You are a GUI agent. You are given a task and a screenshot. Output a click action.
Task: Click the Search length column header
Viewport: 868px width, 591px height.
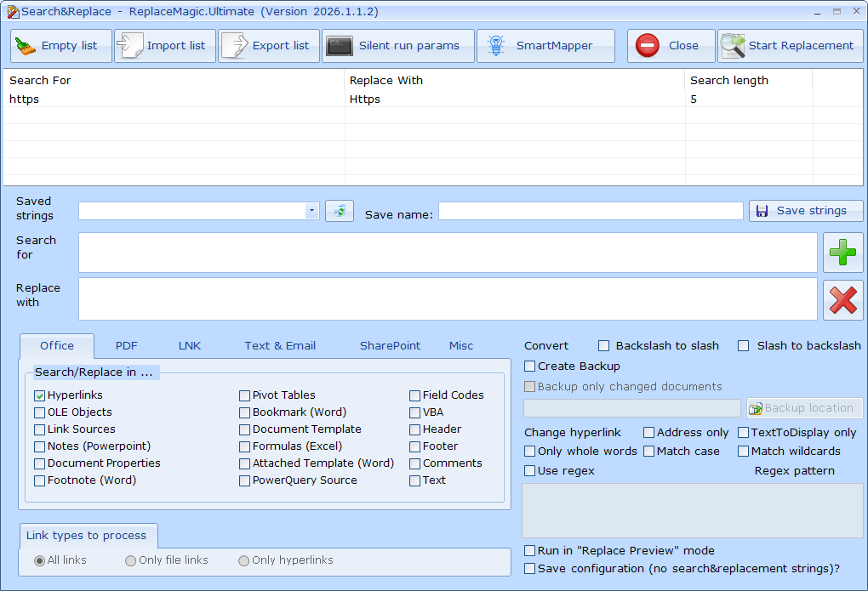pos(748,80)
